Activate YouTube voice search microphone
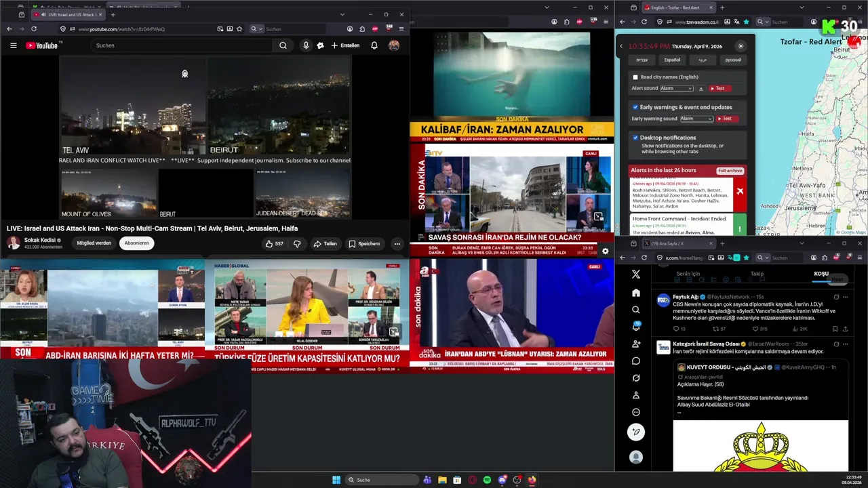 coord(306,45)
